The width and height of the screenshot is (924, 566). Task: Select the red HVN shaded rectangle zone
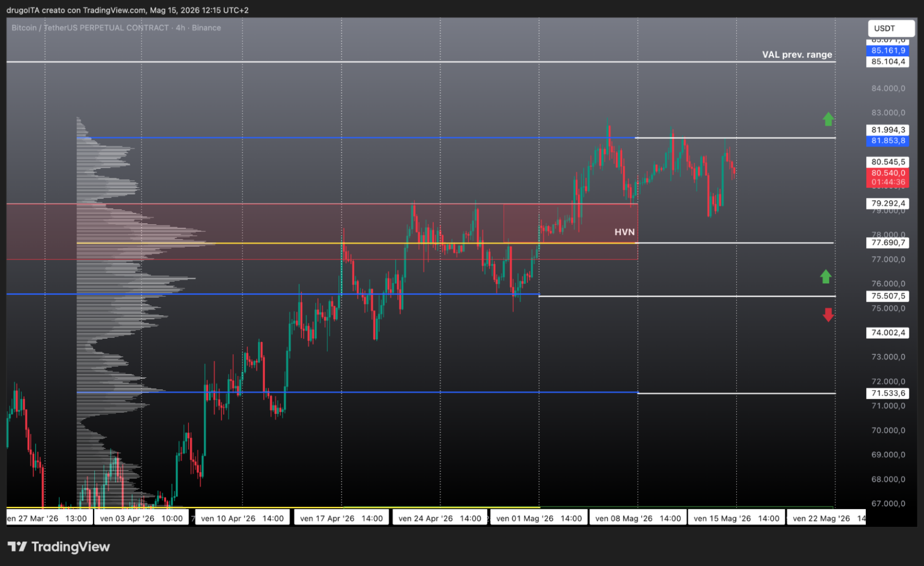(322, 232)
